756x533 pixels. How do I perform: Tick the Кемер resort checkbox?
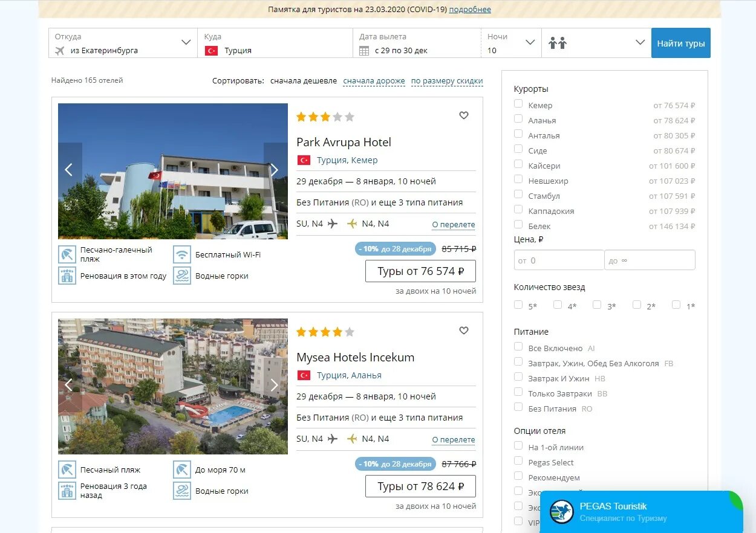click(518, 103)
